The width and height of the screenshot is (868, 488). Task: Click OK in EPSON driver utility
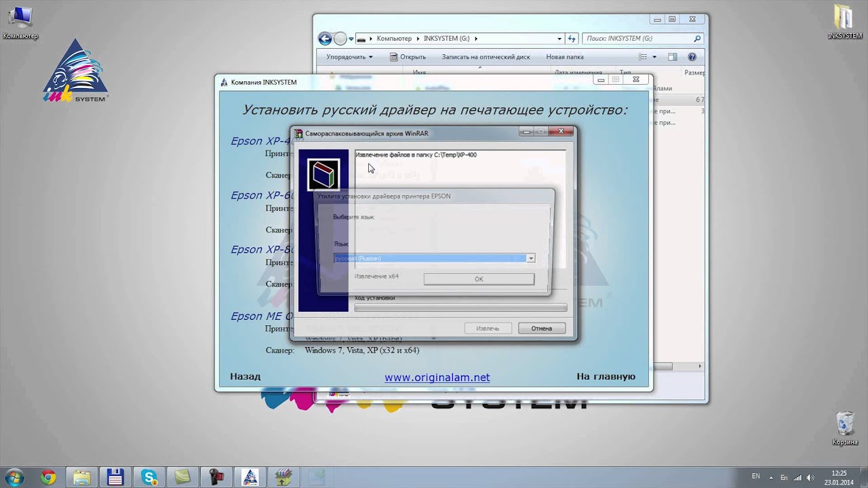pos(479,279)
